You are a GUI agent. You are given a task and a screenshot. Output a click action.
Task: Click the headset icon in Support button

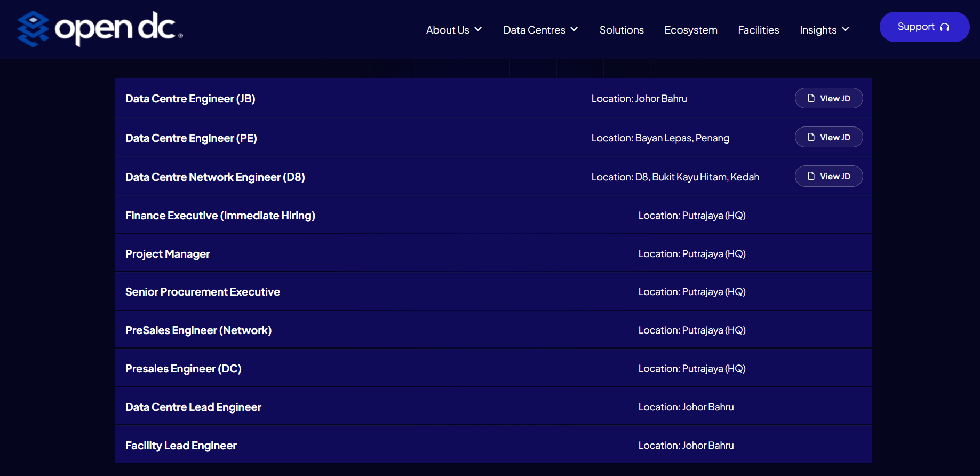944,27
